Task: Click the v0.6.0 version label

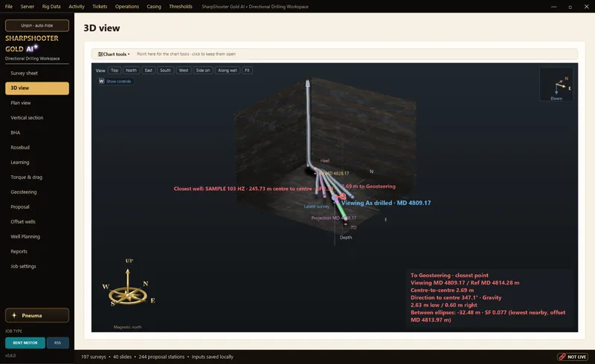Action: [x=10, y=356]
